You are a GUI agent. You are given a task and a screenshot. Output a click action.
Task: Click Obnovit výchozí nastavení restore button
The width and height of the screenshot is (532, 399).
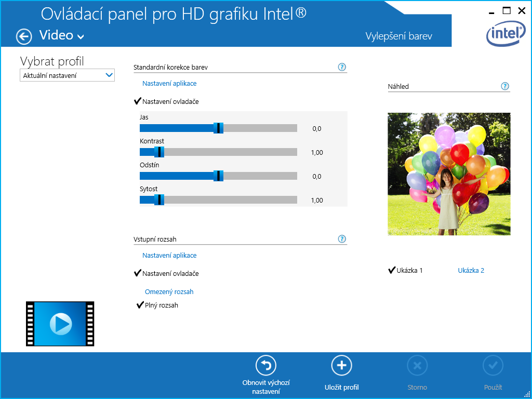(266, 375)
